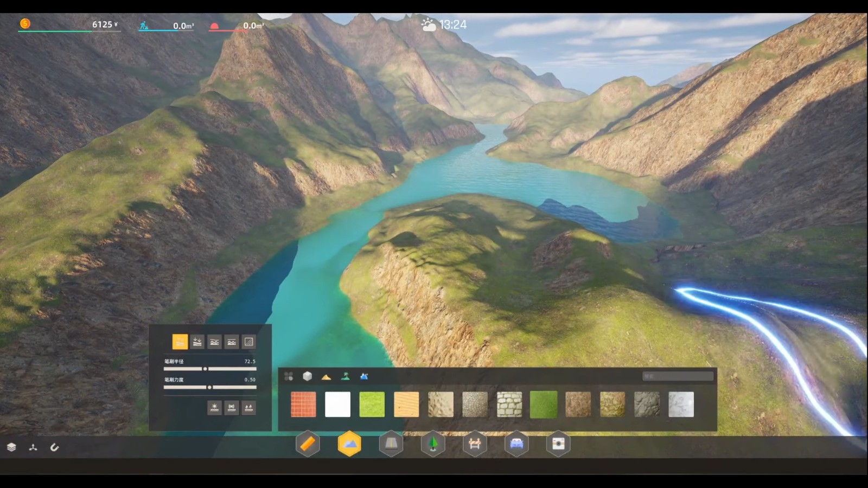
Task: Select the ruler measure tool hexagon
Action: coord(308,444)
